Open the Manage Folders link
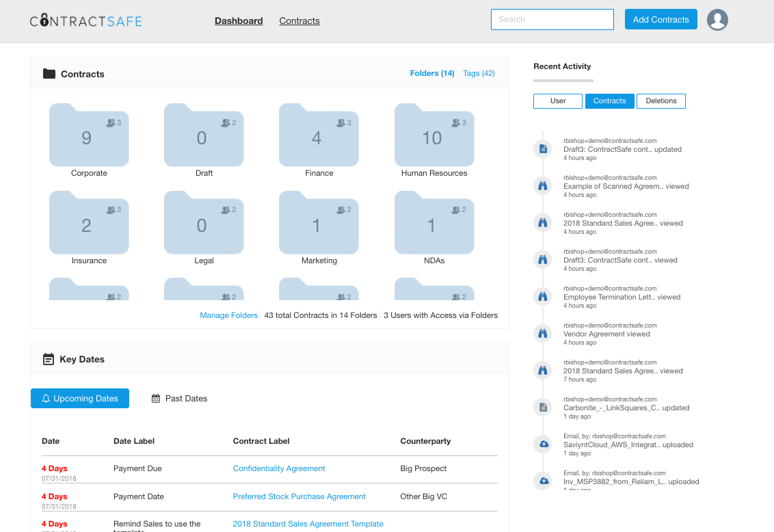 pyautogui.click(x=228, y=315)
